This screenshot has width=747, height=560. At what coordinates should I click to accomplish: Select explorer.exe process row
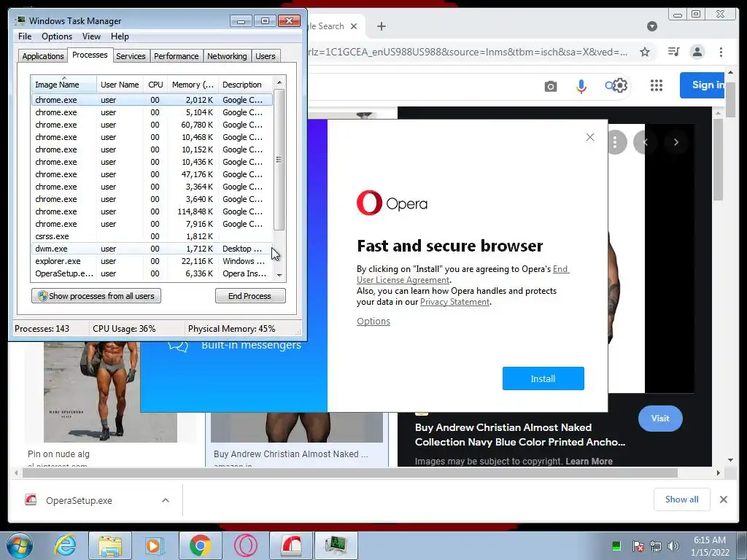tap(152, 261)
